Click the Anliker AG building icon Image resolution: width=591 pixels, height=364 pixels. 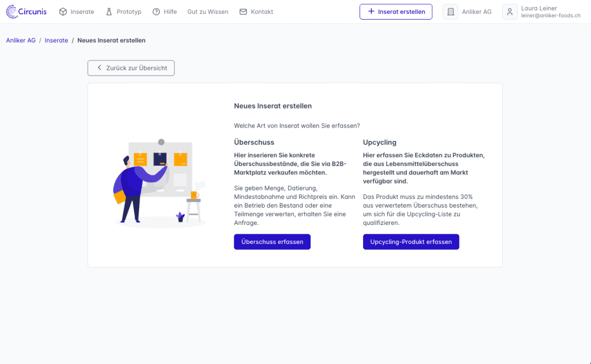point(451,12)
